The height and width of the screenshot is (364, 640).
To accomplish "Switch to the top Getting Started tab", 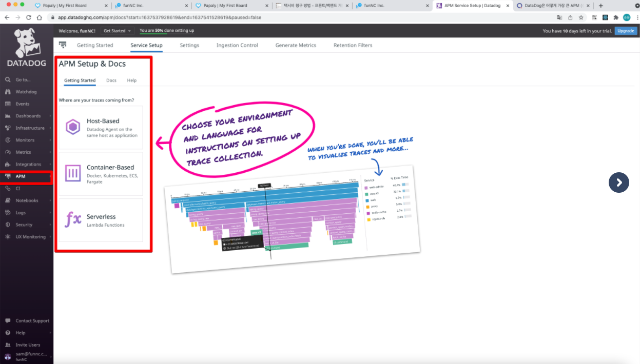I will tap(95, 45).
